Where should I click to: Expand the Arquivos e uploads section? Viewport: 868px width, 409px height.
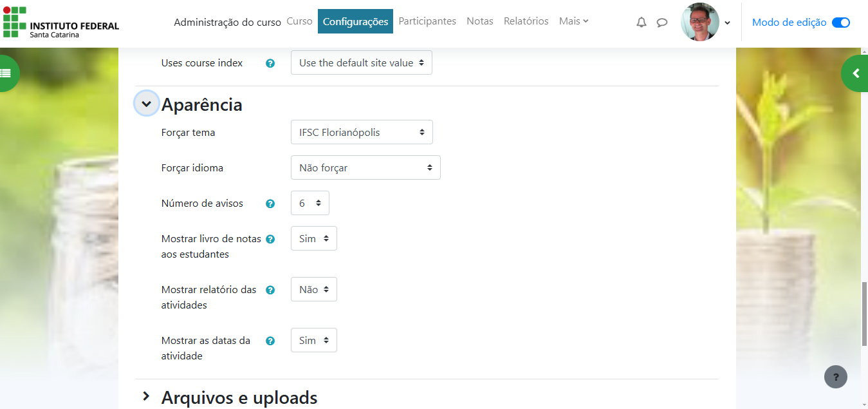(x=147, y=397)
